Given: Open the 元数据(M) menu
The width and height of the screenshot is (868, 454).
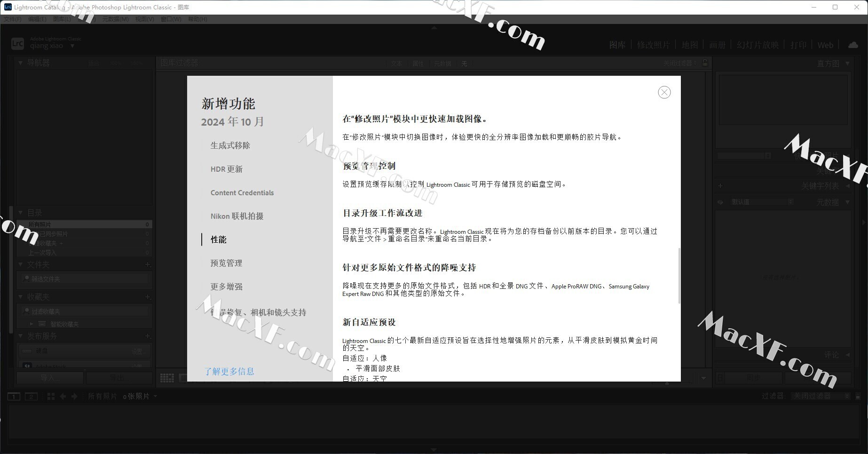Looking at the screenshot, I should click(x=115, y=19).
